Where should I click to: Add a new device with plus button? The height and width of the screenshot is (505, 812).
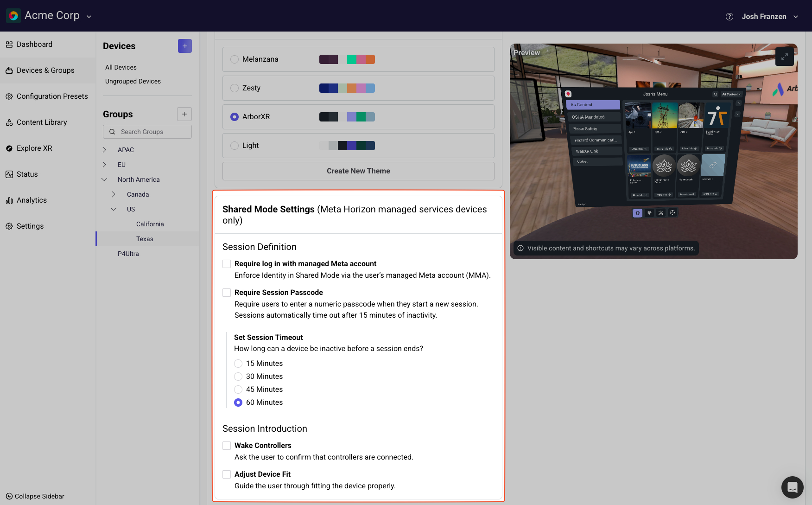[x=185, y=46]
